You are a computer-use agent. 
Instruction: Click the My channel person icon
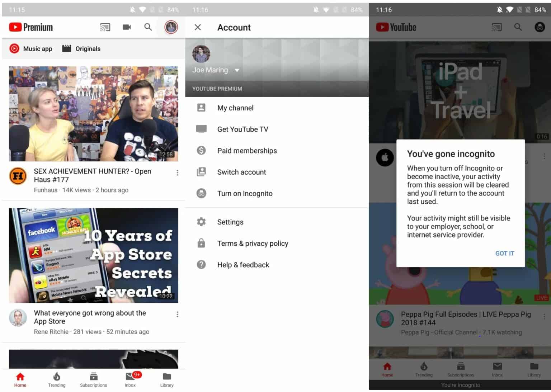coord(201,108)
